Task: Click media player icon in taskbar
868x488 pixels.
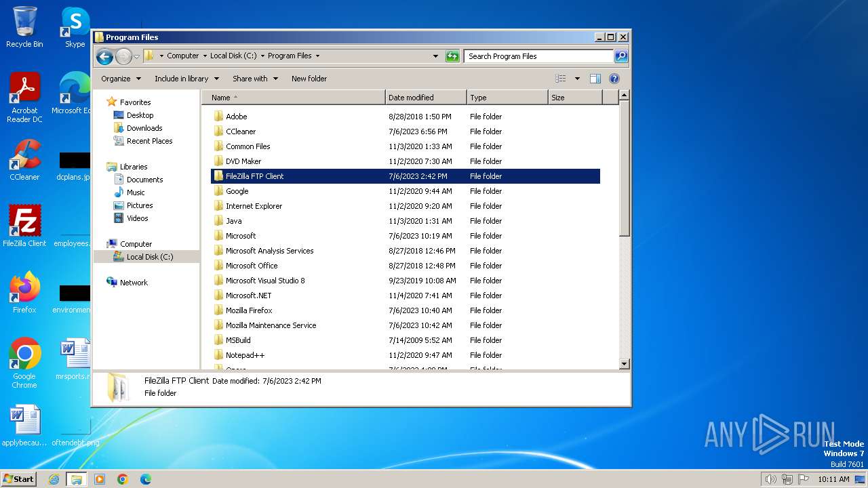Action: [x=100, y=479]
